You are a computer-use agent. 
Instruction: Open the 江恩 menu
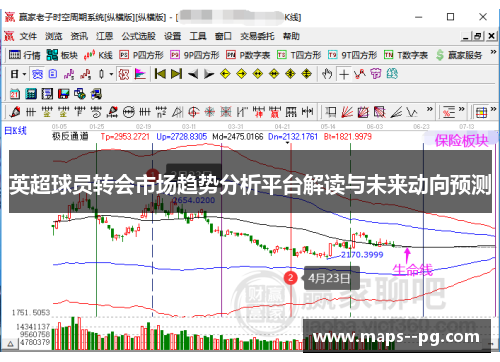click(104, 36)
